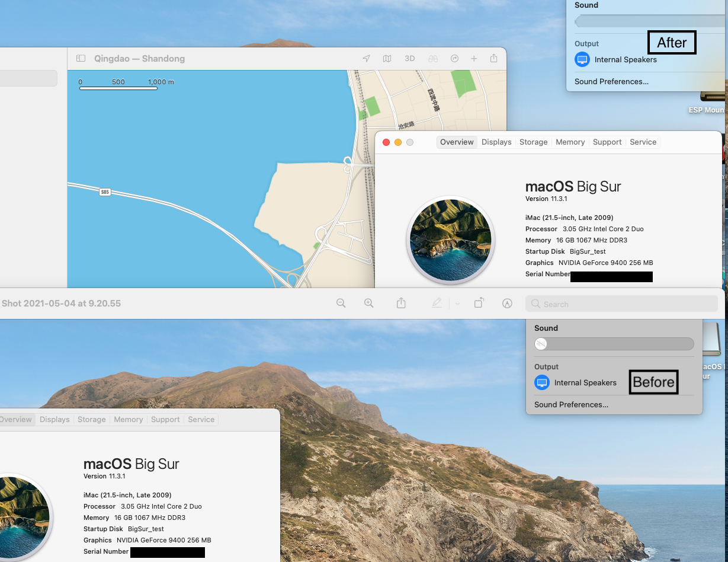Click Storage tab inside the Preview screenshot
Image resolution: width=728 pixels, height=562 pixels.
91,420
